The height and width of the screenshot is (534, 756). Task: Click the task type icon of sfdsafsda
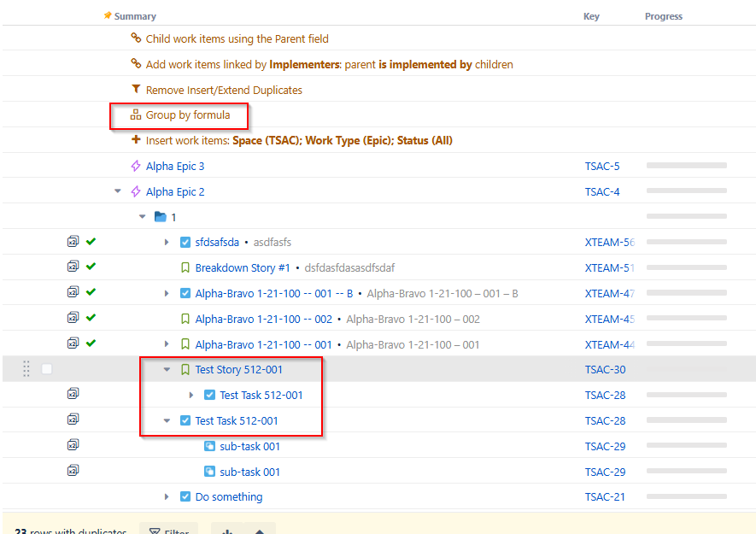(x=185, y=242)
